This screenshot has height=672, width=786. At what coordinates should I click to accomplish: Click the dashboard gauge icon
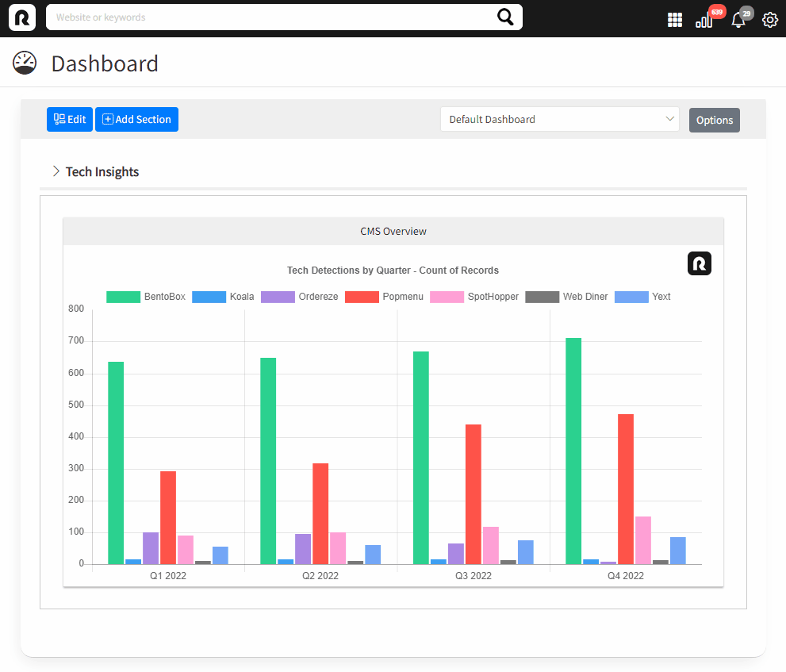point(25,63)
